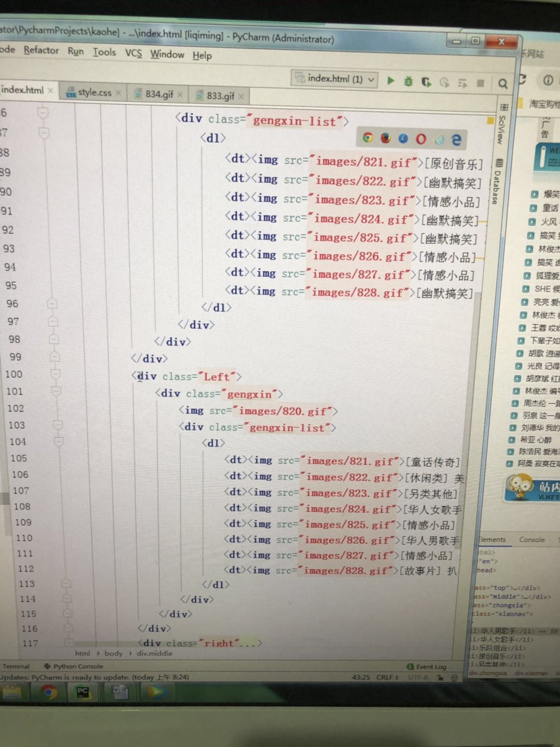The height and width of the screenshot is (747, 560).
Task: Open the CRLF line separator selector
Action: coord(387,677)
